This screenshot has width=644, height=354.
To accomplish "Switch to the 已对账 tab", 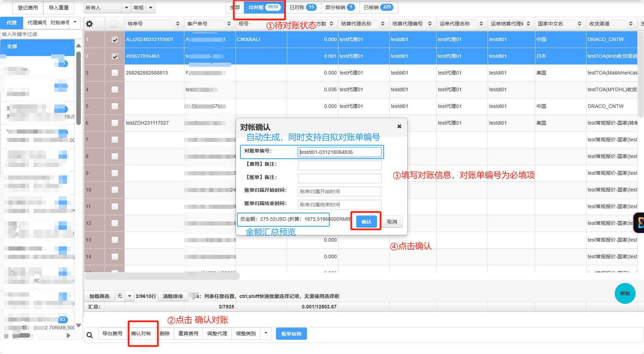I will pos(302,7).
